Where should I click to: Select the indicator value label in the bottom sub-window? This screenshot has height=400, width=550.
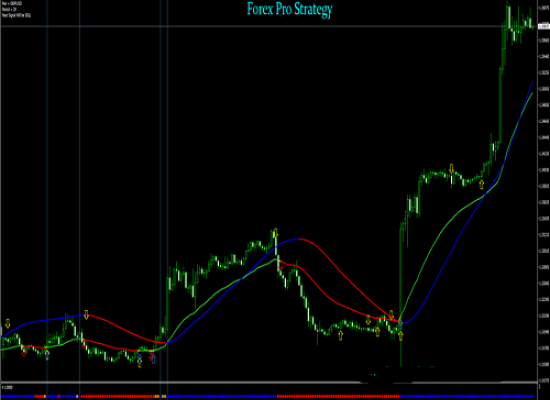7,387
